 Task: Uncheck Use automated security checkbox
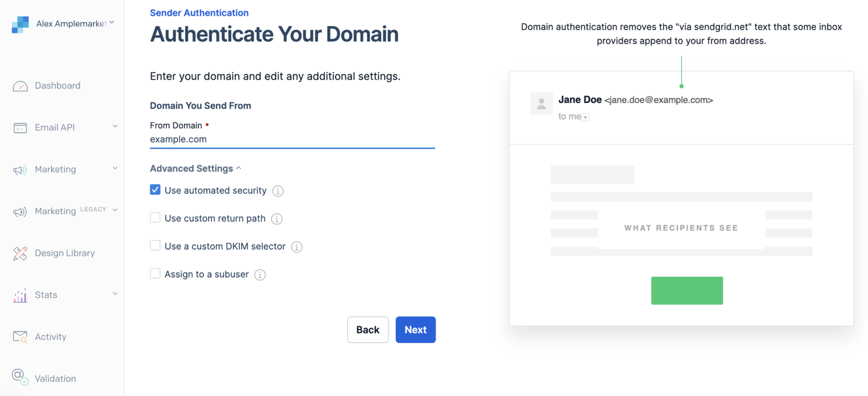pos(155,190)
